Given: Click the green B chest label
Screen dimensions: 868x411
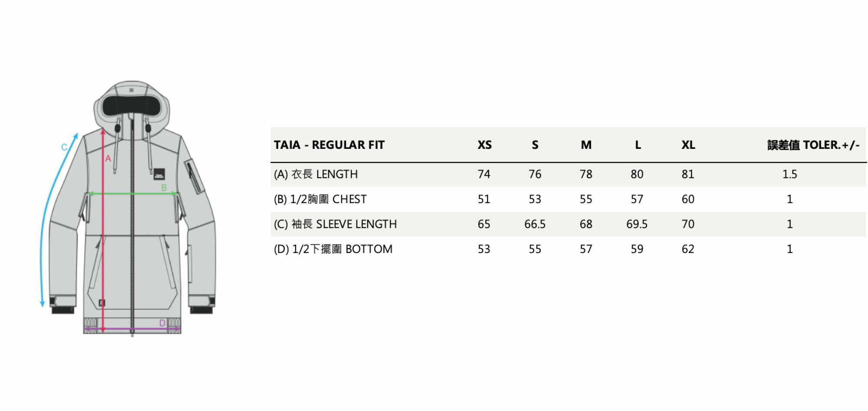Looking at the screenshot, I should coord(164,187).
